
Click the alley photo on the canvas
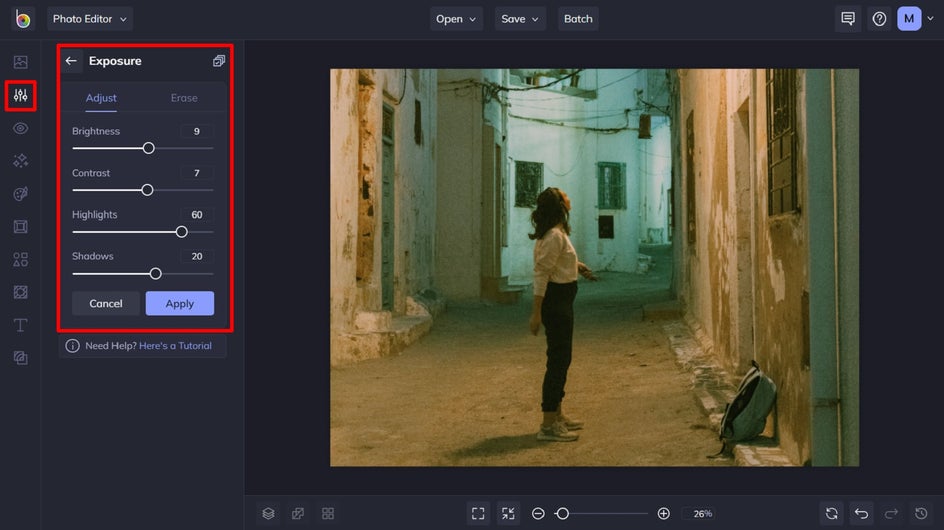click(x=594, y=267)
